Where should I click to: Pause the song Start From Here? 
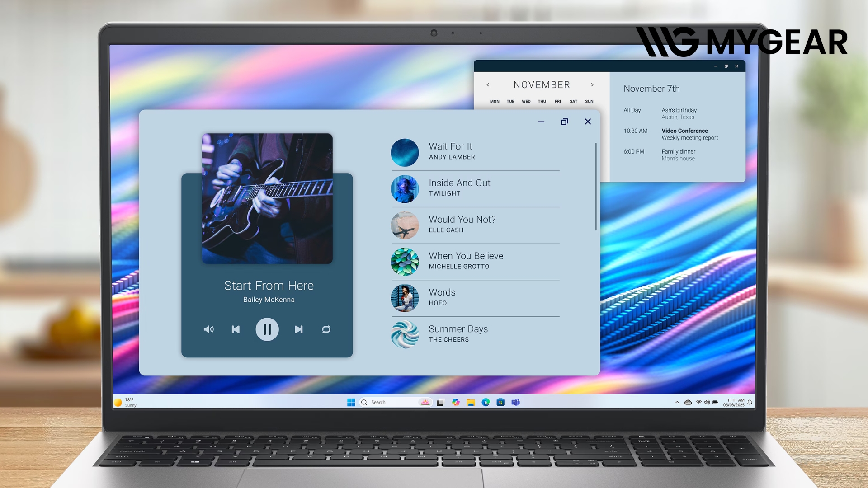click(x=267, y=329)
